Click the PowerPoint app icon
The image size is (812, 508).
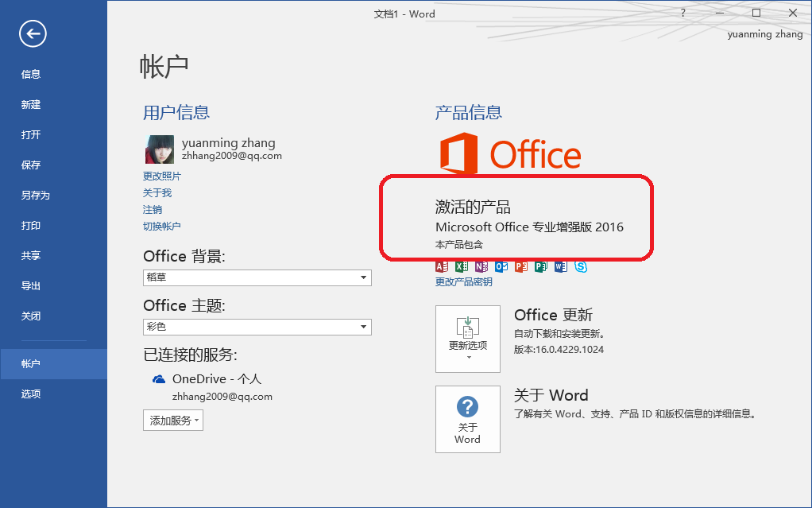click(x=521, y=266)
